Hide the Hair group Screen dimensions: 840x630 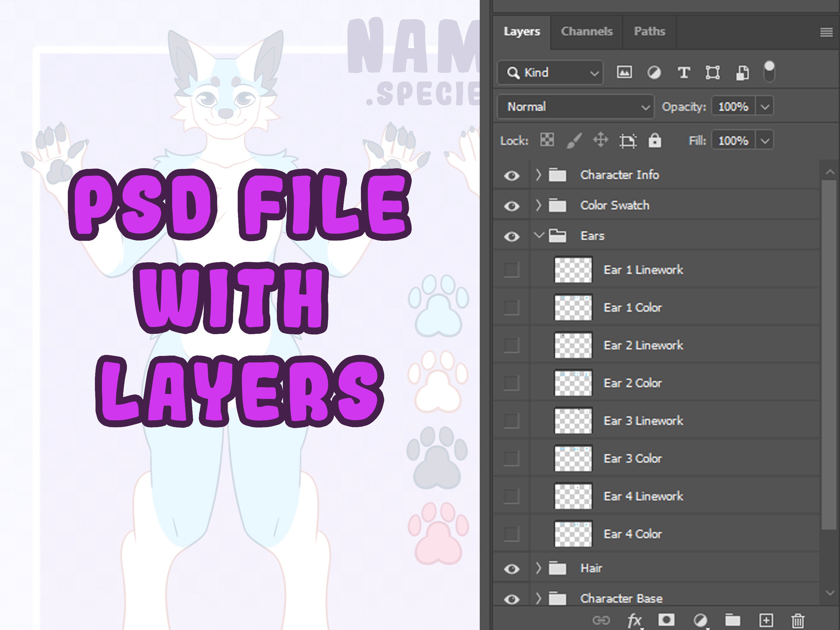[x=511, y=569]
